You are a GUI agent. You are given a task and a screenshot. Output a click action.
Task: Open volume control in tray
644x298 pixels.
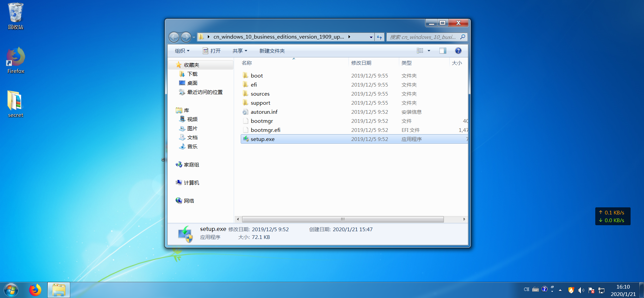pyautogui.click(x=581, y=290)
